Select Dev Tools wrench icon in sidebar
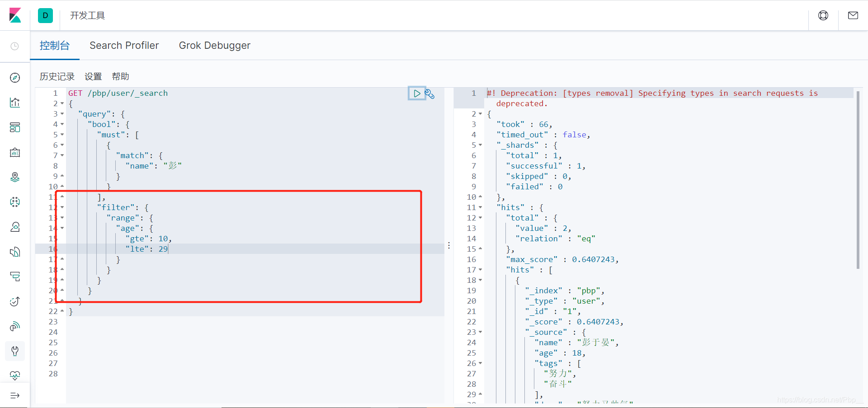The height and width of the screenshot is (408, 868). [x=15, y=351]
